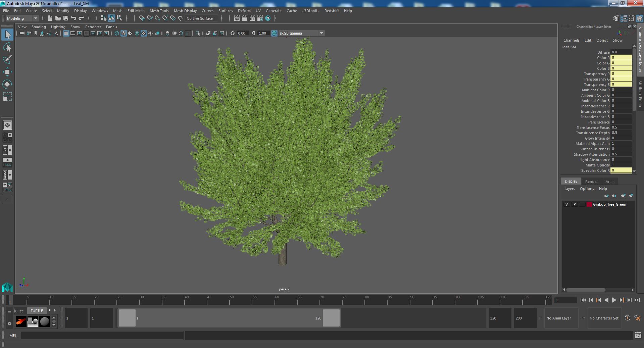
Task: Redo the last action
Action: pyautogui.click(x=81, y=18)
